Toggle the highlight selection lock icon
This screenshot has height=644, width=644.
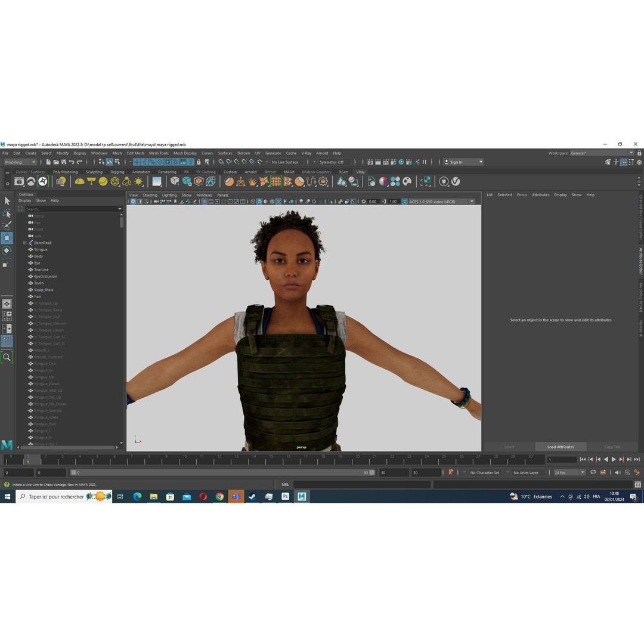click(199, 162)
